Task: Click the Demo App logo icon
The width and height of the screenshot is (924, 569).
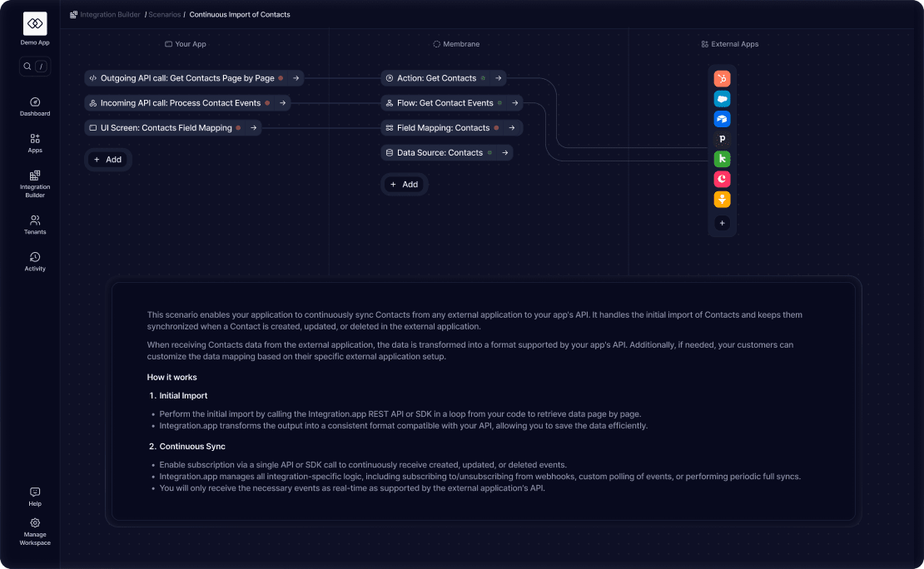Action: point(35,23)
